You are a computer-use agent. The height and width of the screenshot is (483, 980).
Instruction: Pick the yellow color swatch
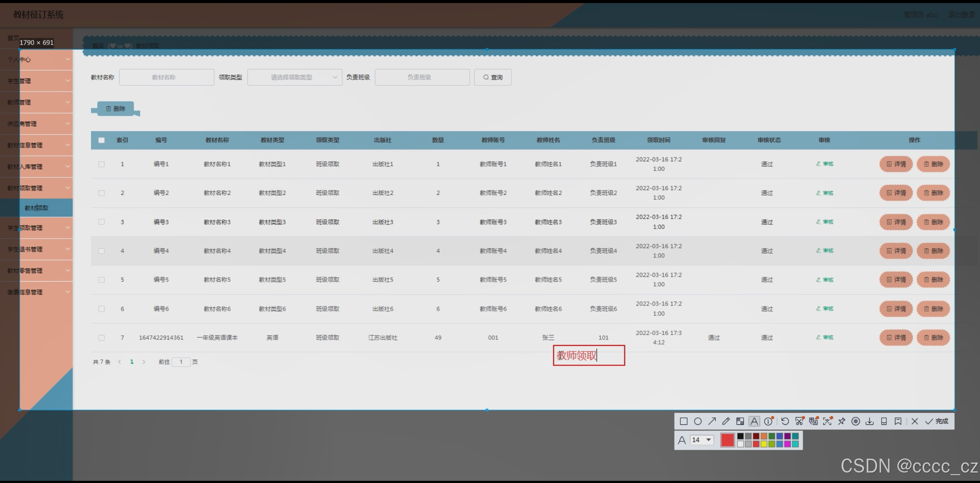(x=764, y=444)
